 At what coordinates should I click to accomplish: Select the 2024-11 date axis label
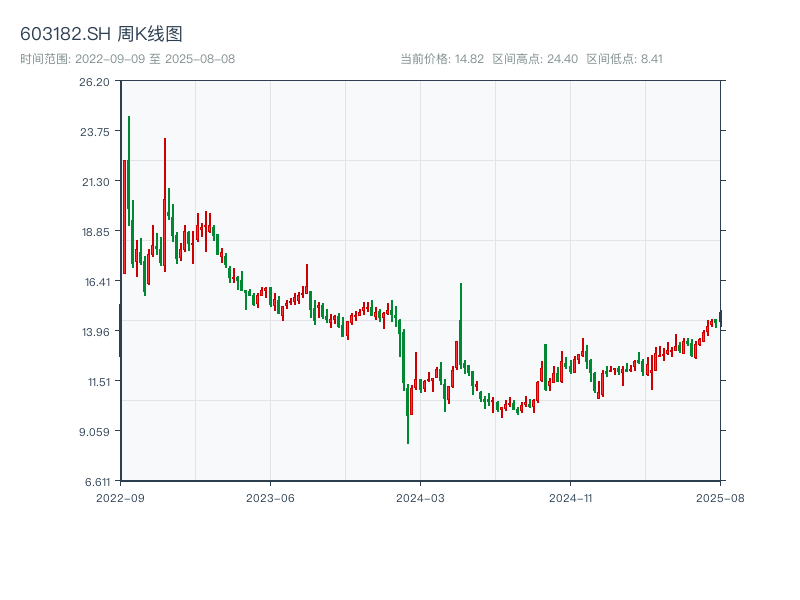570,497
